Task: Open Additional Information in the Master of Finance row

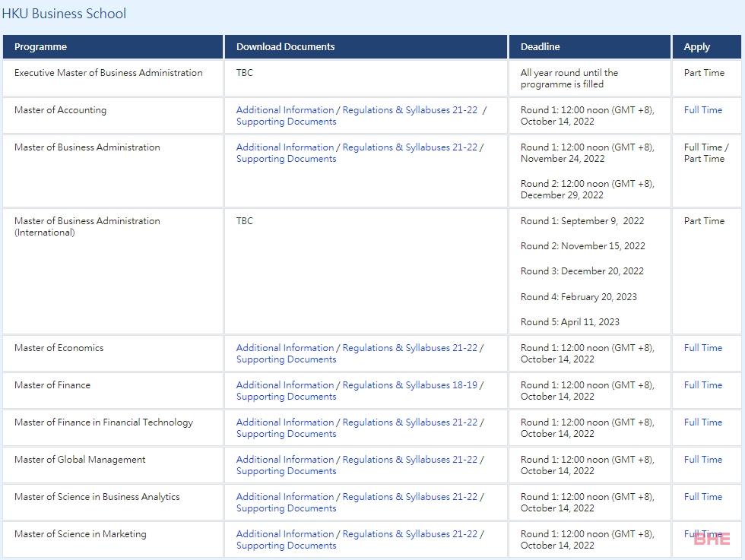Action: pyautogui.click(x=285, y=384)
